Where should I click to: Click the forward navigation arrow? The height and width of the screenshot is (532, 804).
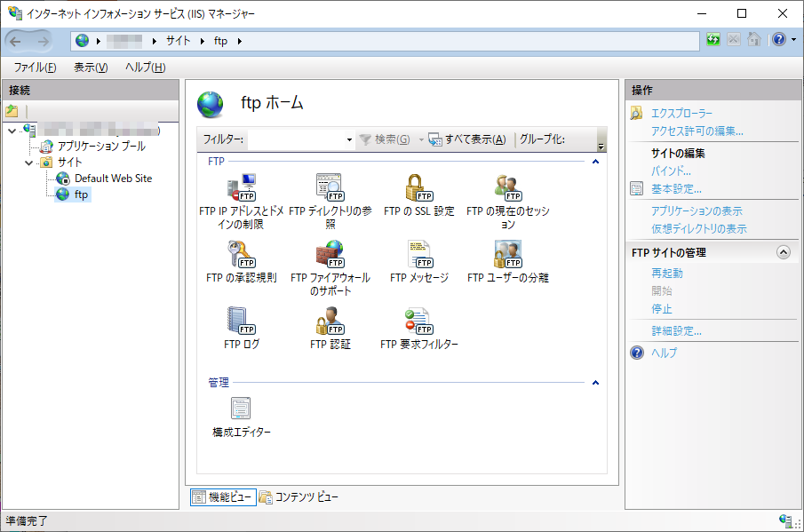(x=44, y=42)
